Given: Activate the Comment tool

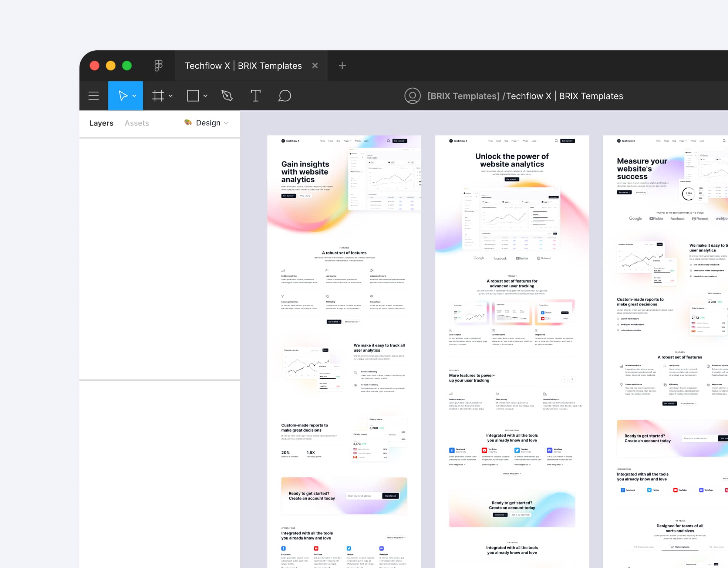Looking at the screenshot, I should 285,96.
